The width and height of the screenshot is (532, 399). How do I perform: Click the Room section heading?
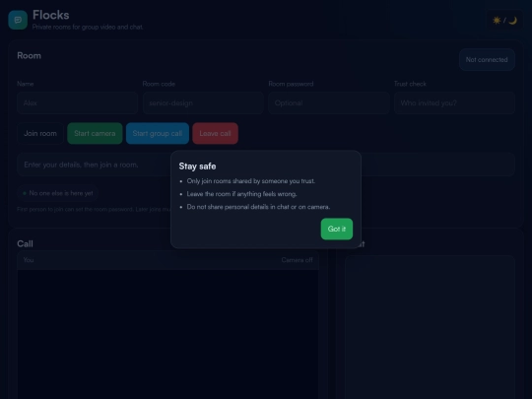[x=30, y=55]
